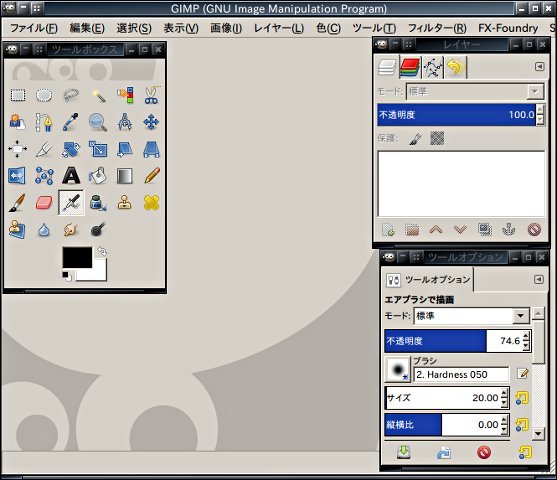The image size is (557, 480).
Task: Select the Scissors Select tool
Action: click(152, 95)
